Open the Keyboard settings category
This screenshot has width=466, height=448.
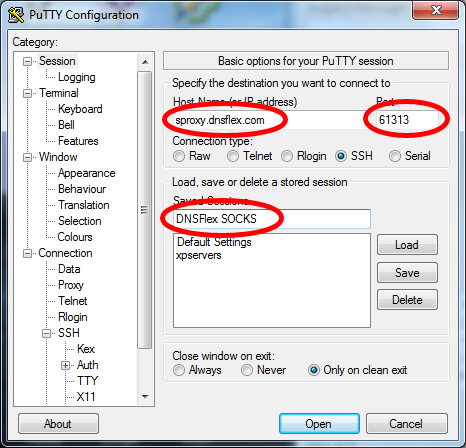(x=80, y=109)
